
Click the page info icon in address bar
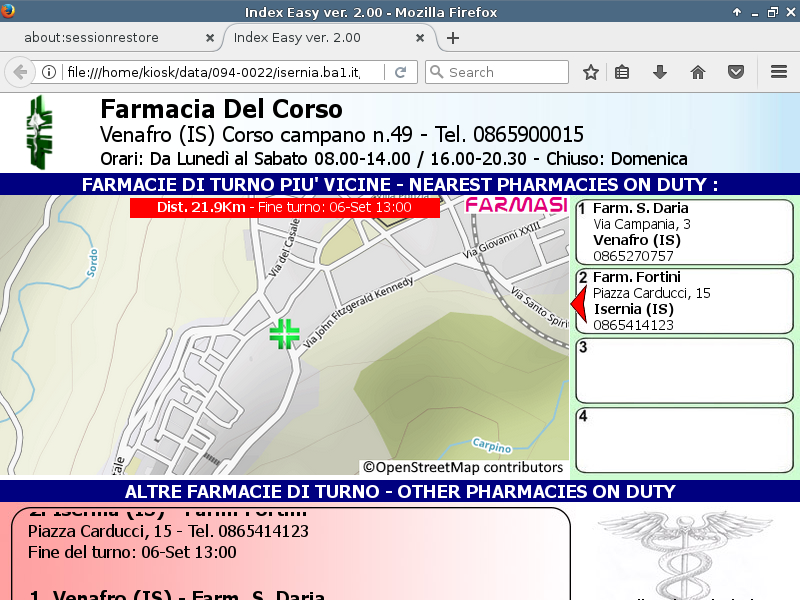[x=48, y=72]
